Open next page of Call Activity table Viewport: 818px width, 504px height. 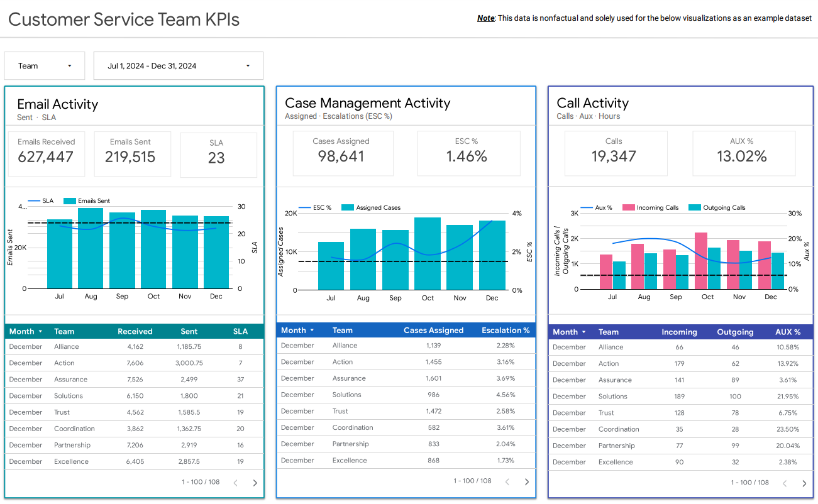(x=803, y=483)
